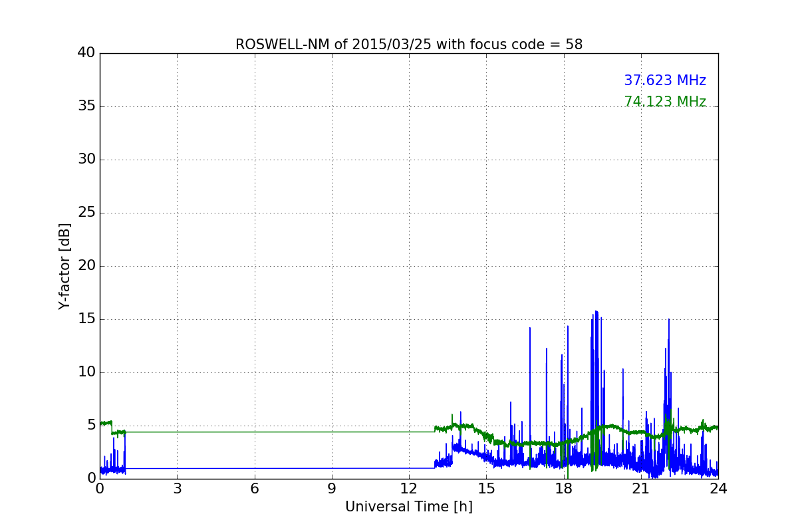
Task: Click the plot title 'ROSWELL-NM of 2015/03/25'
Action: tap(408, 45)
